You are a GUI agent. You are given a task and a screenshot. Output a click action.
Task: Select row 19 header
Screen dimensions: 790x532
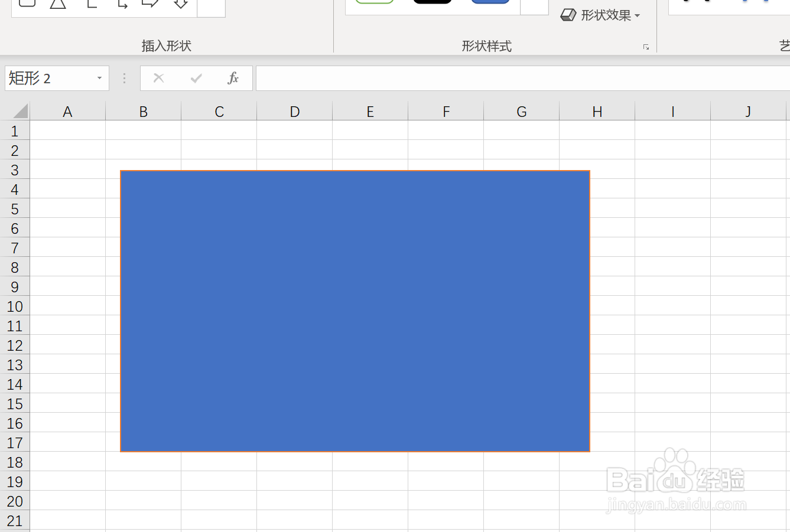15,481
